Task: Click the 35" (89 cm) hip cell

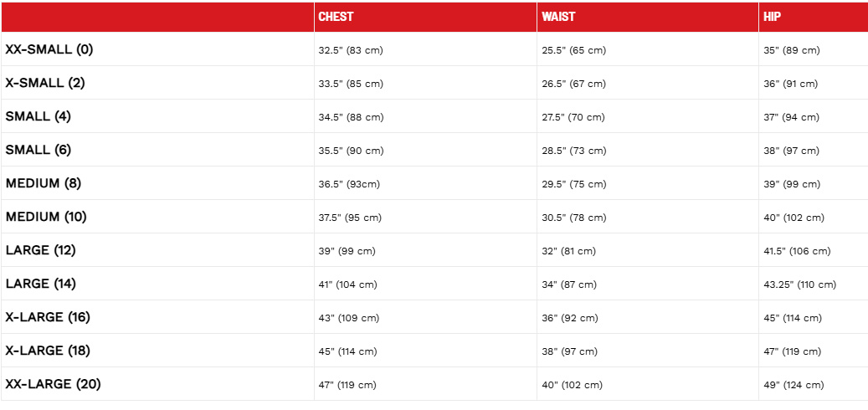Action: tap(791, 50)
